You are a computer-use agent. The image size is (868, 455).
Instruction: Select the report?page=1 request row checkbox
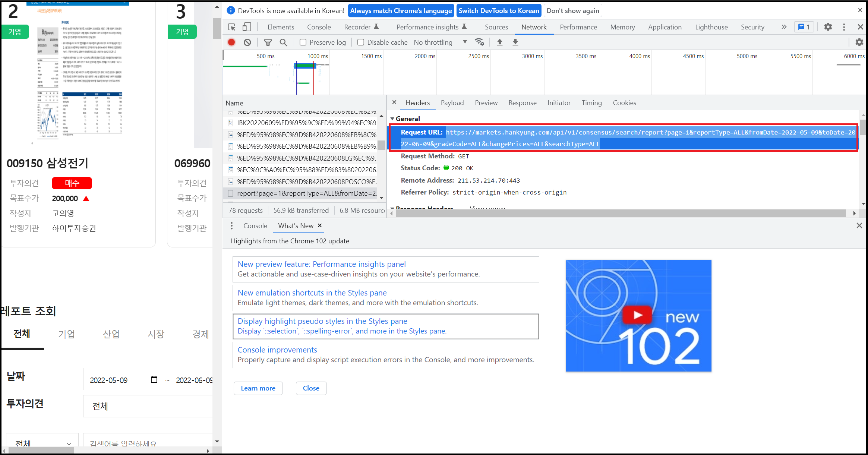(231, 193)
